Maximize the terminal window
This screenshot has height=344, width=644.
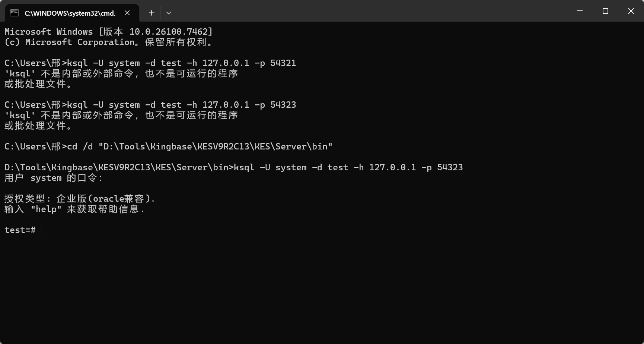click(x=605, y=11)
